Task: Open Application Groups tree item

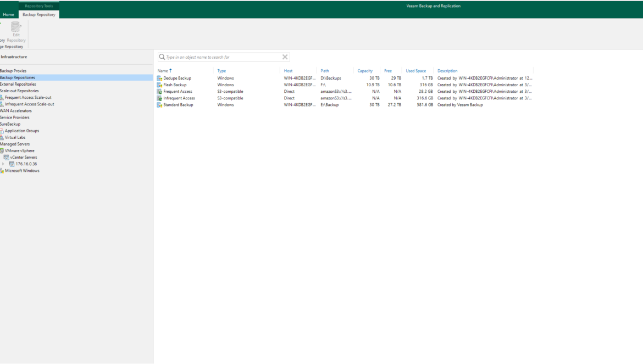Action: pos(22,131)
